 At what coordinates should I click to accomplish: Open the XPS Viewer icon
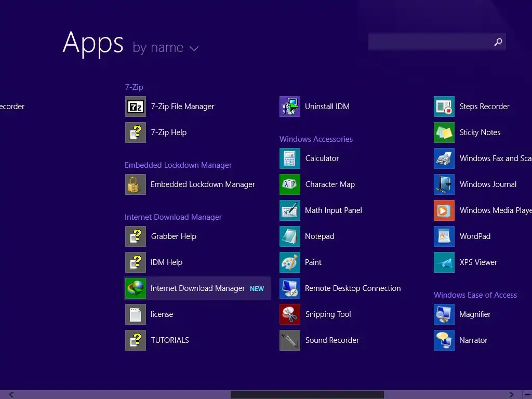[444, 262]
